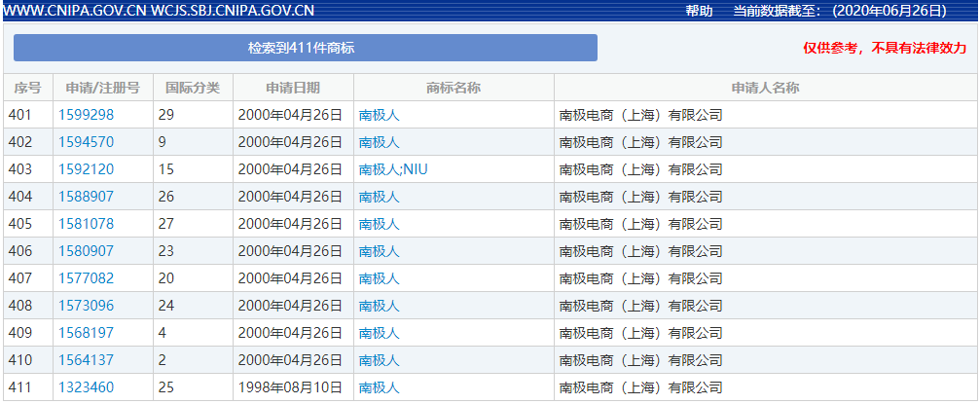Open registration number 1594570
The image size is (980, 404).
coord(87,142)
